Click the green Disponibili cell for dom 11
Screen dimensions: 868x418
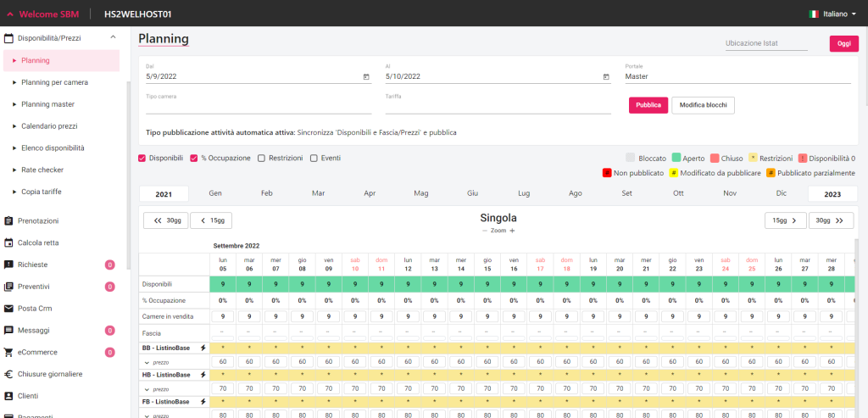click(x=381, y=285)
